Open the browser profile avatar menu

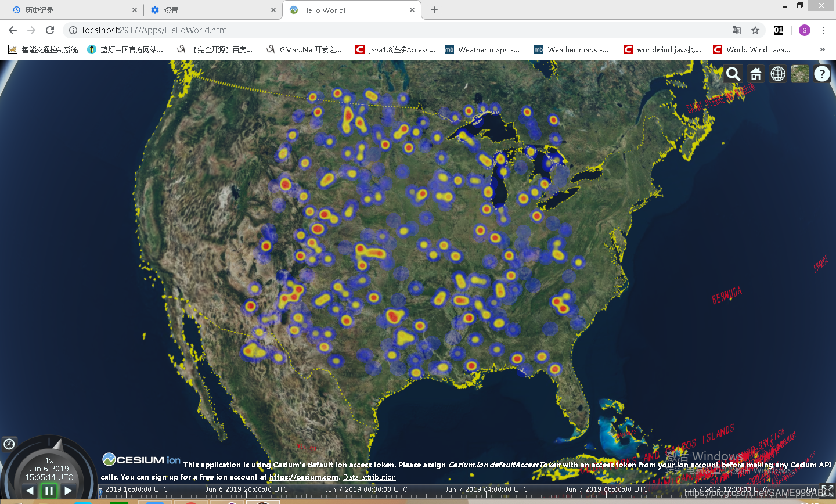click(x=803, y=30)
